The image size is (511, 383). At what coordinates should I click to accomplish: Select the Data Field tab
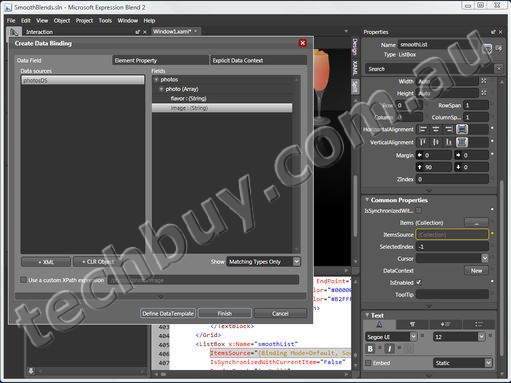(x=63, y=60)
